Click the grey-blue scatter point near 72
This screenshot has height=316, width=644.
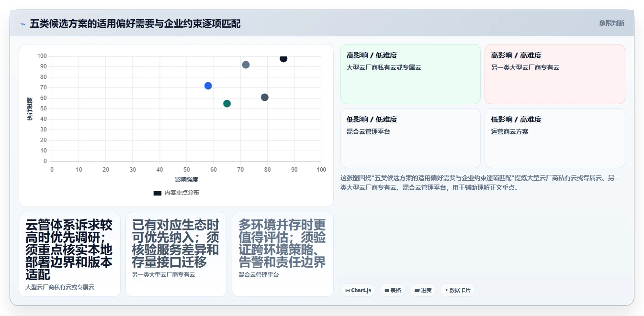pos(246,65)
